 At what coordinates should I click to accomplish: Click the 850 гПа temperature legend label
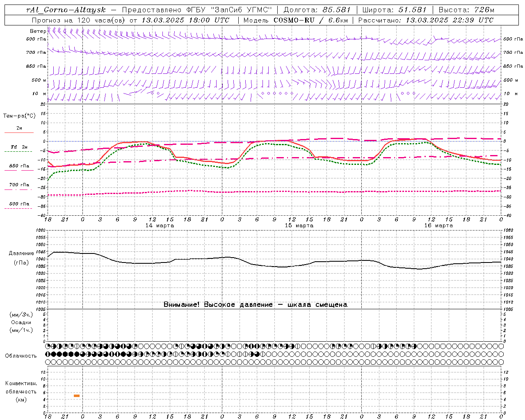[19, 166]
